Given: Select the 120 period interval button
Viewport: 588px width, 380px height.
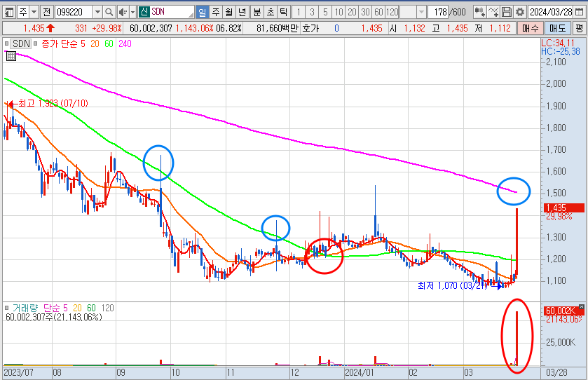Looking at the screenshot, I should [392, 12].
